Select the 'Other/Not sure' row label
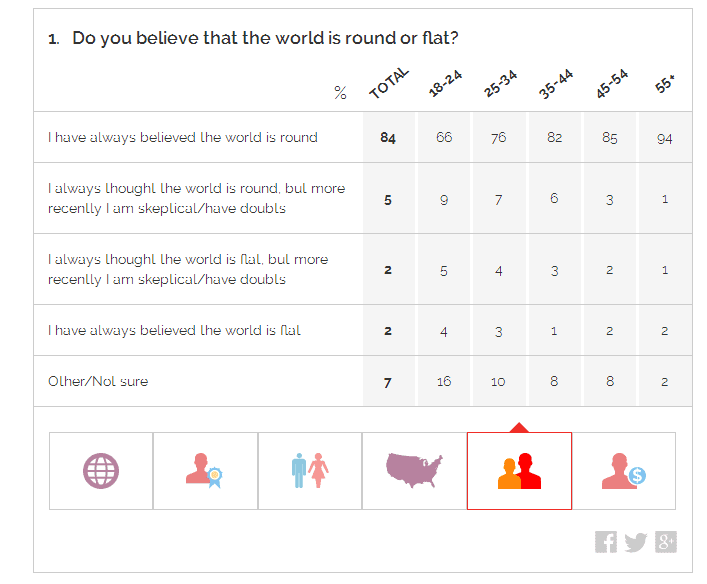Viewport: 707px width, 584px height. pyautogui.click(x=98, y=382)
